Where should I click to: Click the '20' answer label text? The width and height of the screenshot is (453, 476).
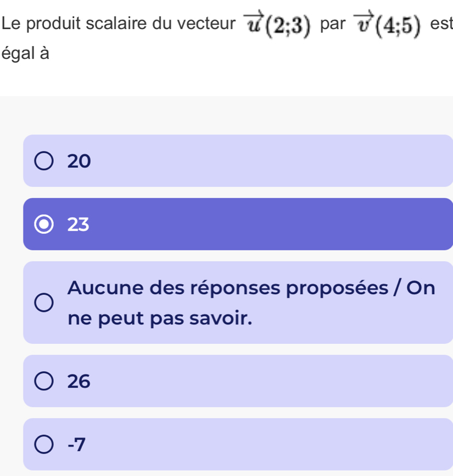click(78, 161)
